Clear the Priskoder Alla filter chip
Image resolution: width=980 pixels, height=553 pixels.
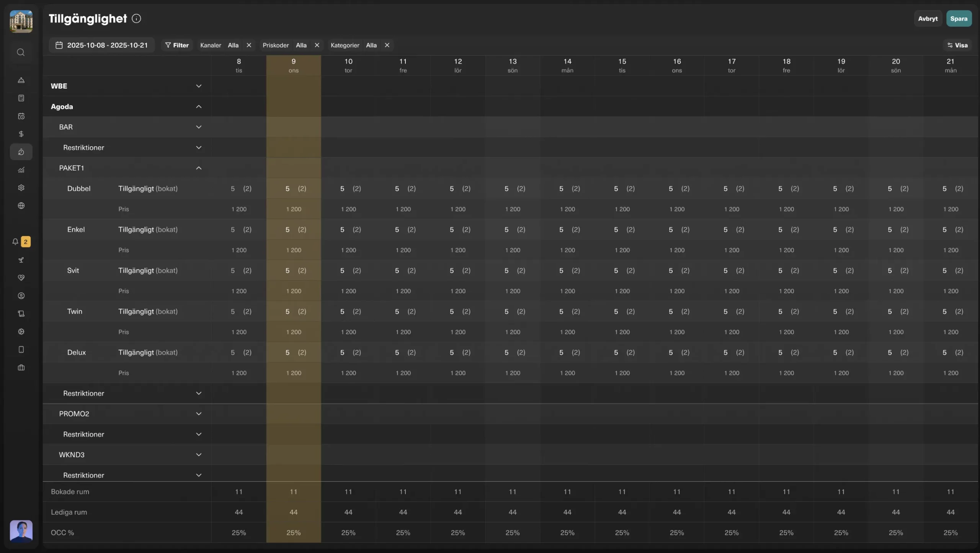(x=317, y=45)
